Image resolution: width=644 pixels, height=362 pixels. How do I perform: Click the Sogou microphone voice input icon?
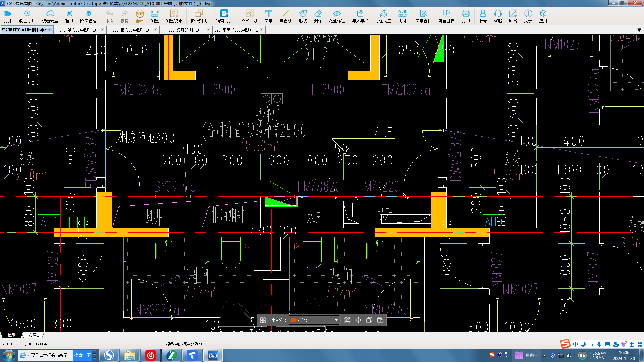(599, 344)
